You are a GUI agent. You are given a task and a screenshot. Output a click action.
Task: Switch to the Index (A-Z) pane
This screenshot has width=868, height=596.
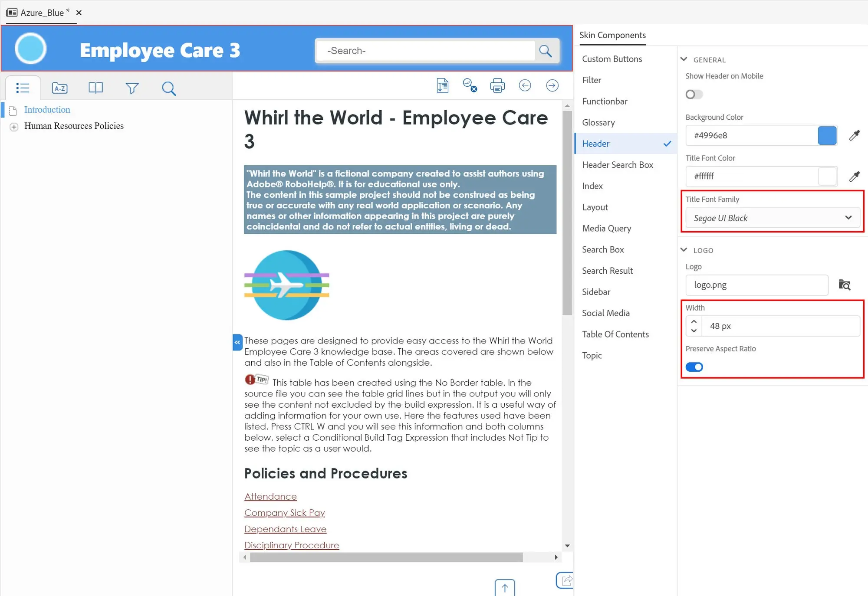pos(59,88)
